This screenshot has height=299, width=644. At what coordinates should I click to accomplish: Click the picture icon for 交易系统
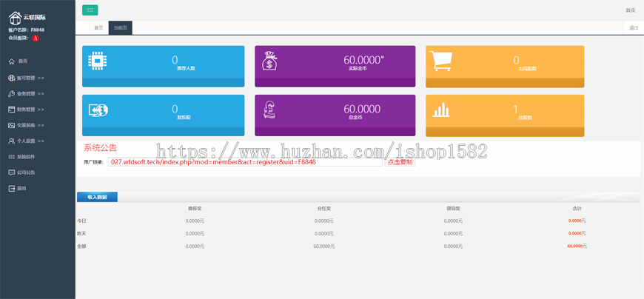coord(12,125)
